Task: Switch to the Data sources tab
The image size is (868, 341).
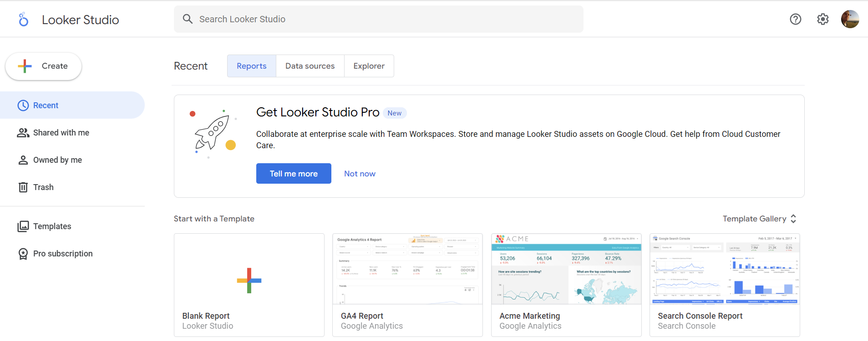Action: (x=310, y=66)
